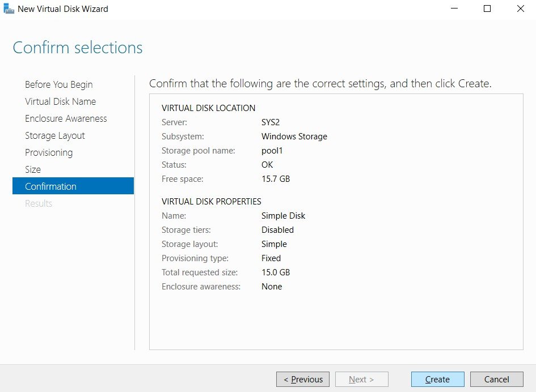
Task: Click the 'OK' status value
Action: click(267, 165)
